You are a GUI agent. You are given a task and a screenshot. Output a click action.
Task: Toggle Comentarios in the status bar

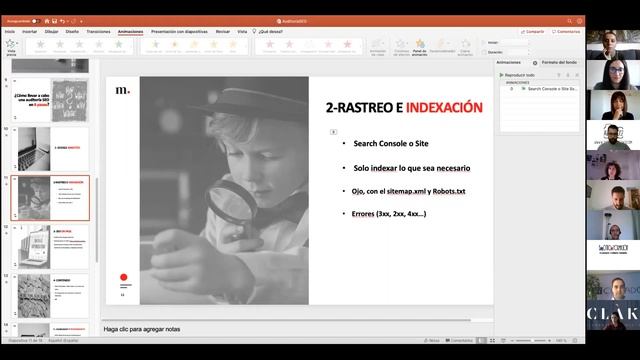[459, 340]
